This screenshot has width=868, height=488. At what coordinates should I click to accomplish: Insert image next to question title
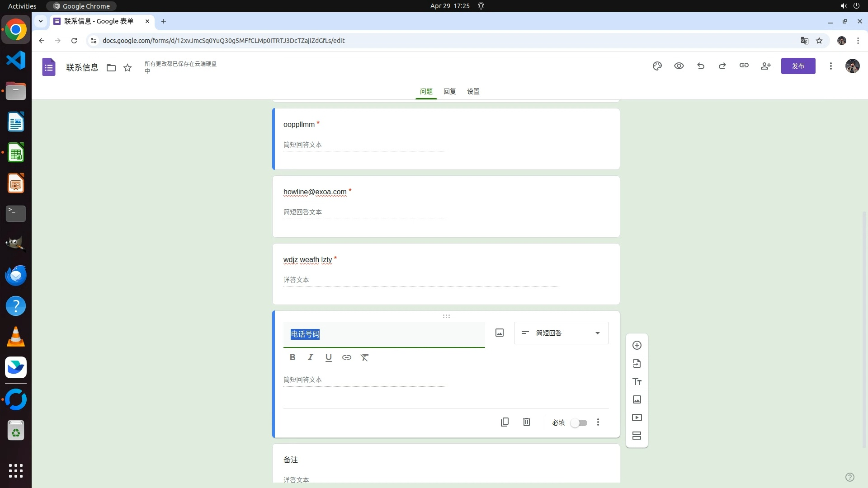pyautogui.click(x=499, y=333)
